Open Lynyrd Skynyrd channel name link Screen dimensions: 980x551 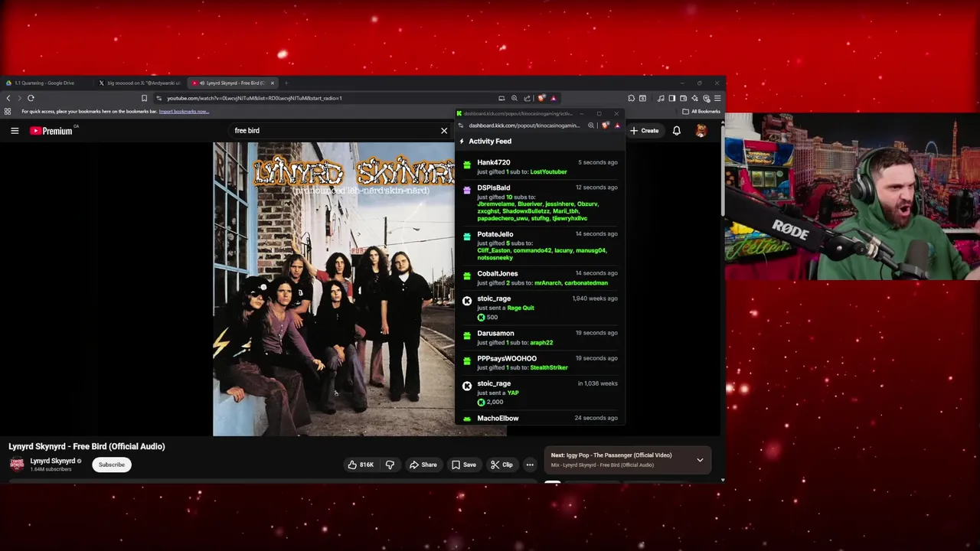52,461
